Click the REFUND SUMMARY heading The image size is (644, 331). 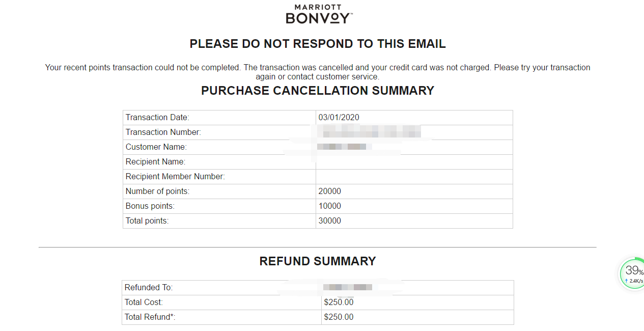(x=318, y=261)
